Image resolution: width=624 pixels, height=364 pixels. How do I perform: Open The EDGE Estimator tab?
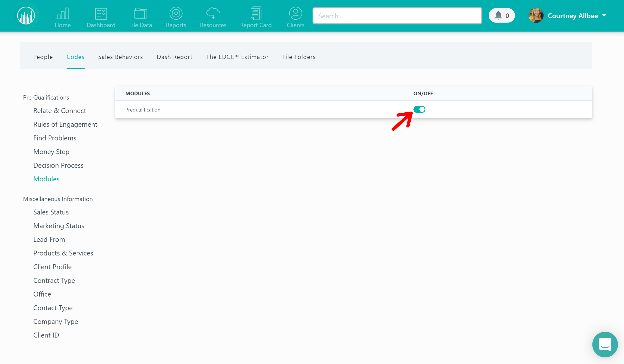pyautogui.click(x=237, y=57)
